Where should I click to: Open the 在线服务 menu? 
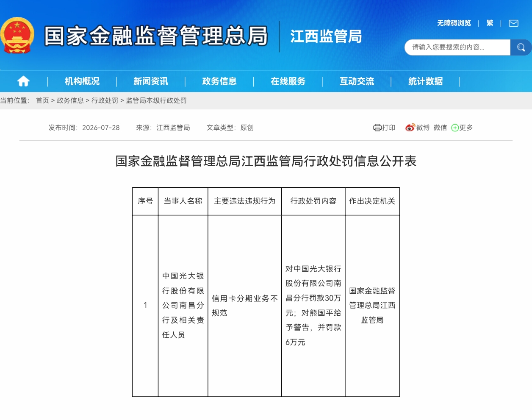coord(288,81)
